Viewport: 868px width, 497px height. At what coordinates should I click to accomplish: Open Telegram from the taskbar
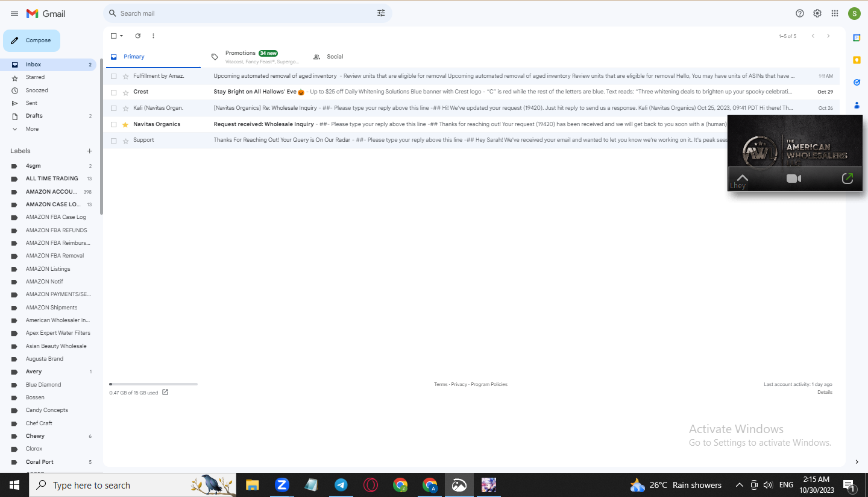(341, 485)
